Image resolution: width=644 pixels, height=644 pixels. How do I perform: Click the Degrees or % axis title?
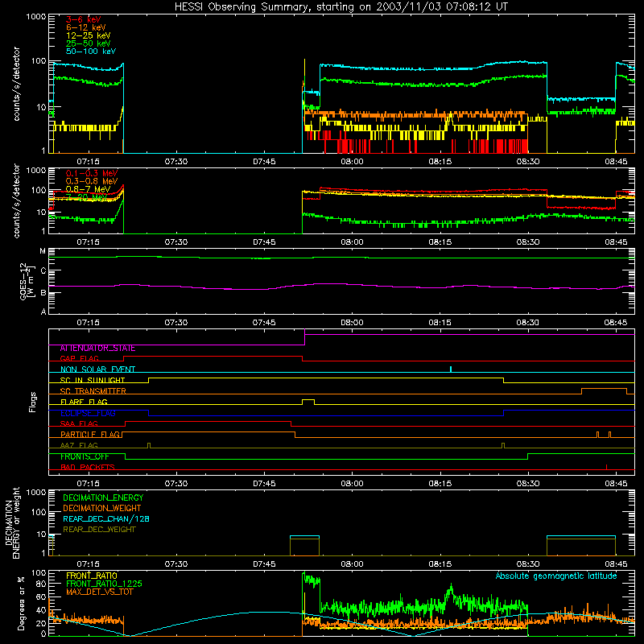[x=21, y=603]
